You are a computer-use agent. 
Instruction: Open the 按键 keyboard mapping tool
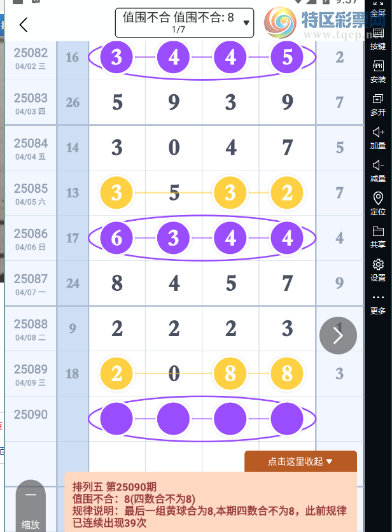(x=378, y=39)
